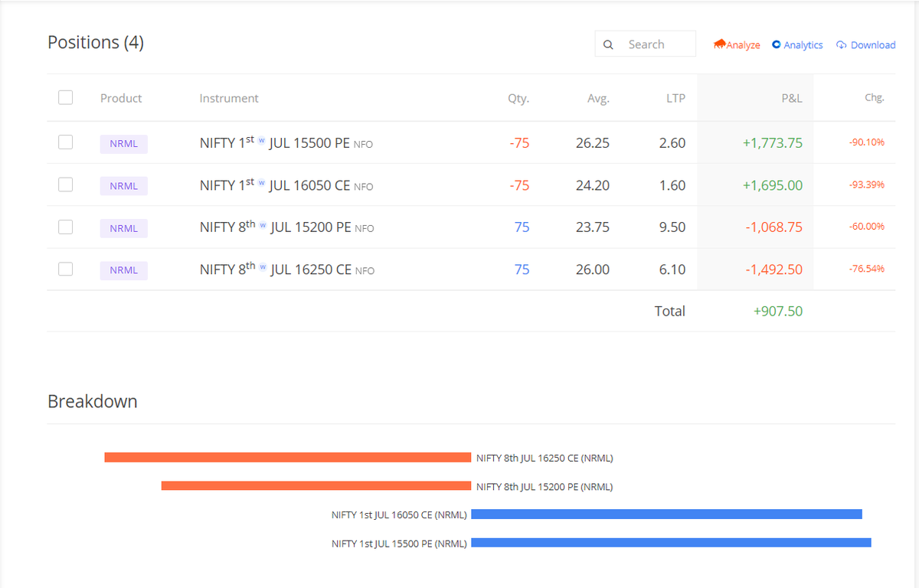Click the NIFTY 1st JUL 15500 PE breakdown bar
Viewport: 919px width, 588px height.
672,543
